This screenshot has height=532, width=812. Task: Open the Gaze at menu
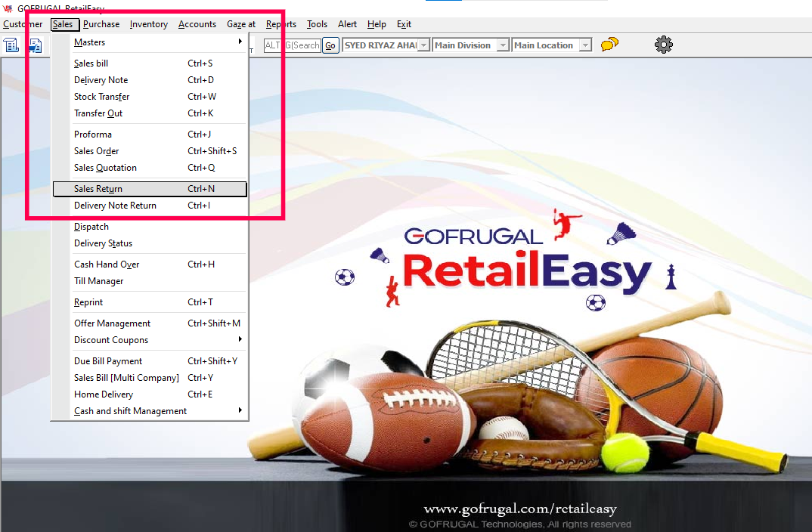point(241,24)
